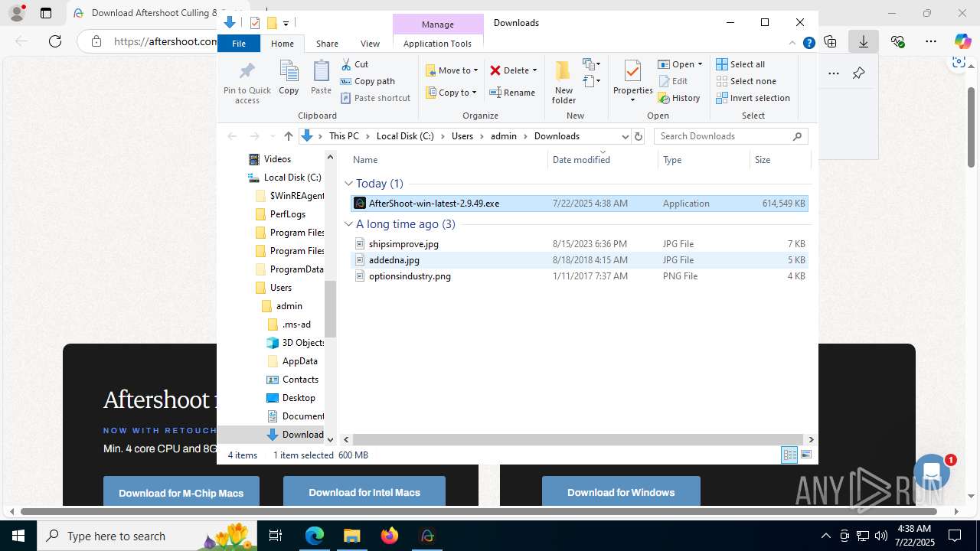Select shipsimprove.jpg file
The height and width of the screenshot is (551, 980).
tap(579, 244)
